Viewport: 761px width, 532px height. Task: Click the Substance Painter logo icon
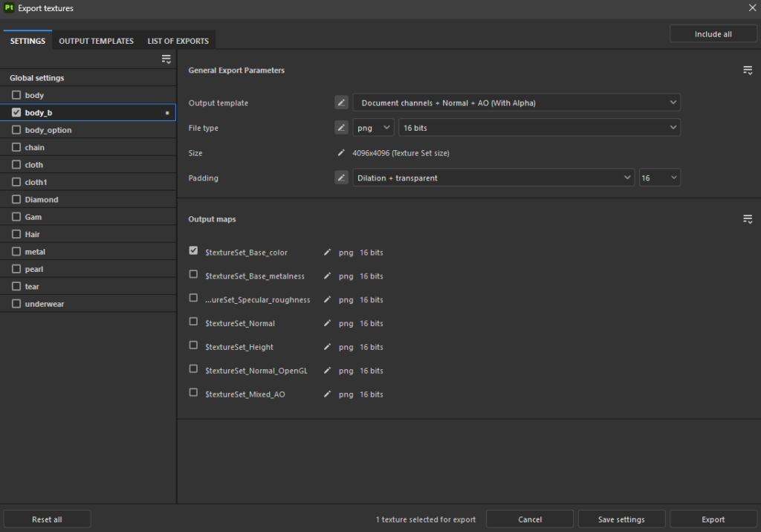(9, 7)
